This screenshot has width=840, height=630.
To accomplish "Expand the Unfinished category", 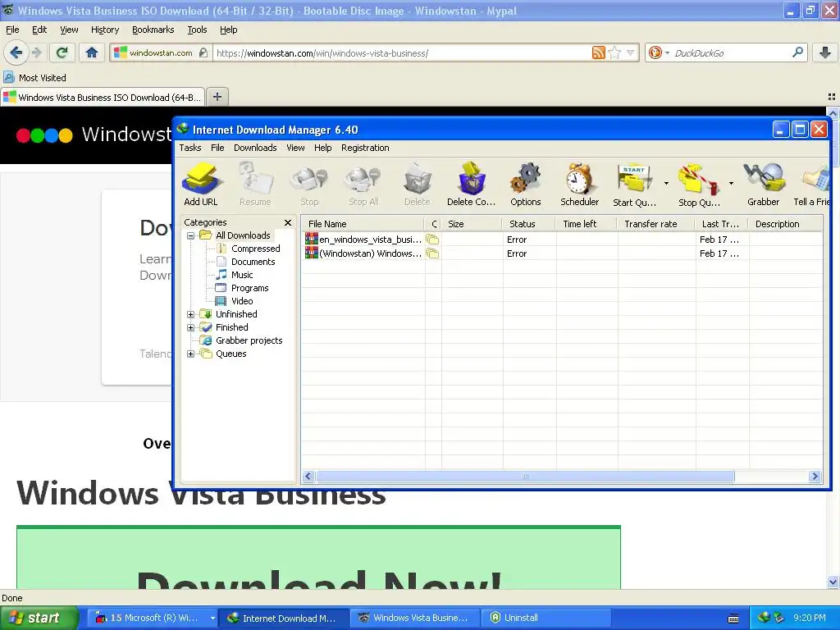I will 190,314.
